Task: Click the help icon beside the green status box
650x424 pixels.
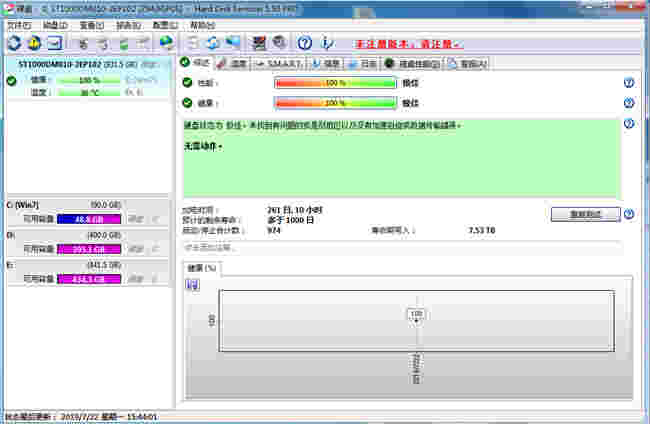Action: coord(629,123)
